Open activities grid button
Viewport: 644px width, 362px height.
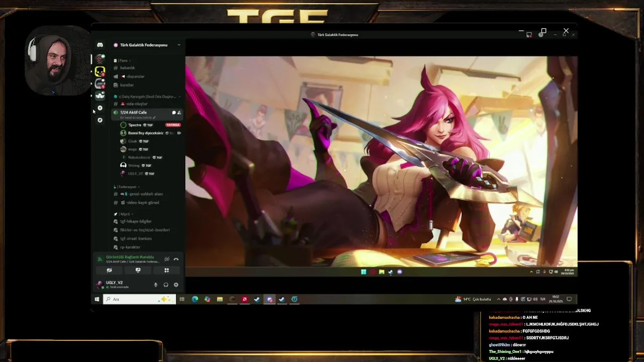coord(167,270)
